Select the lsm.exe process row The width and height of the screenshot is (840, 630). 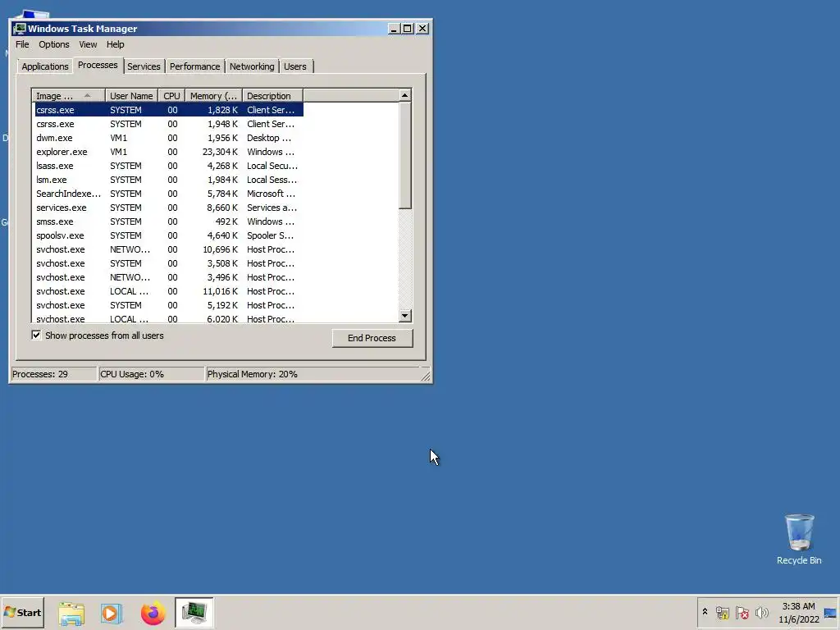click(169, 180)
